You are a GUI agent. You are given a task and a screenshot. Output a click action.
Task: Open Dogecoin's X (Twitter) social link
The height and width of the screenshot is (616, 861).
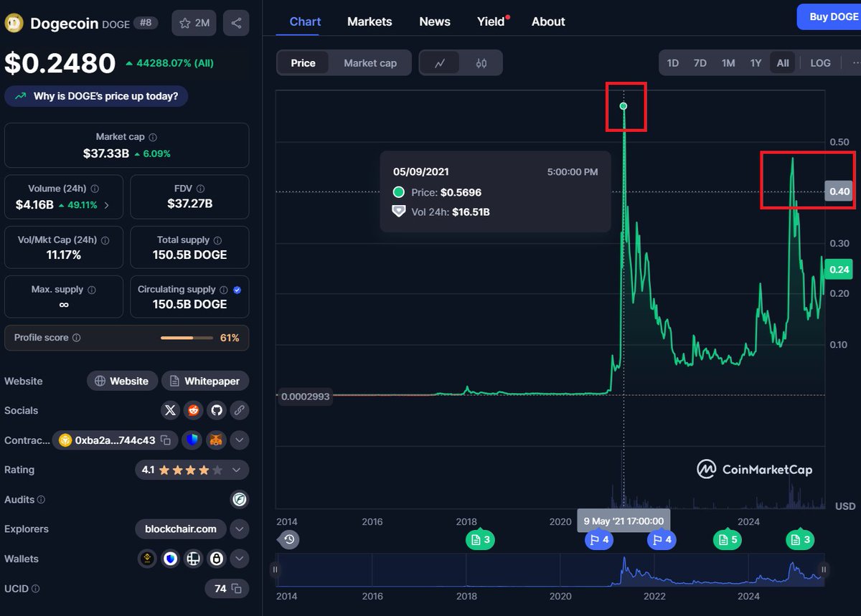[170, 410]
